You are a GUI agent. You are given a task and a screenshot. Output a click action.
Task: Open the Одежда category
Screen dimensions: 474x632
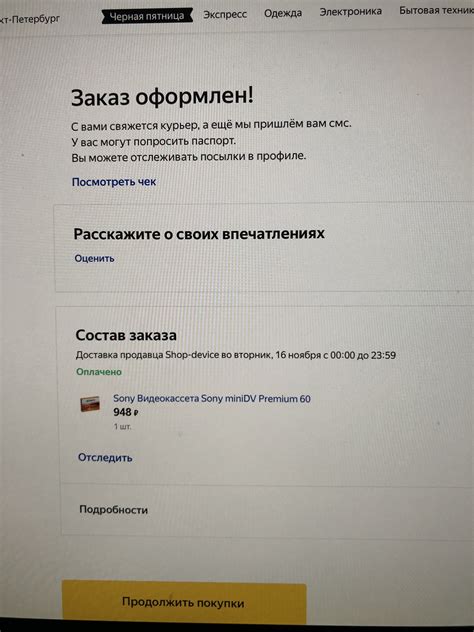[x=283, y=13]
